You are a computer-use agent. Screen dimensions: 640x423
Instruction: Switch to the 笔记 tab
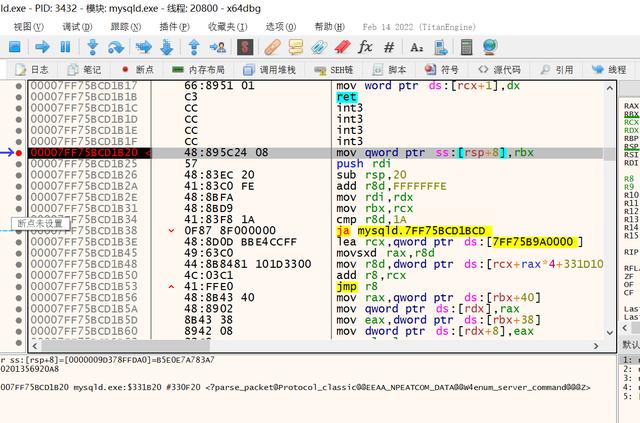pyautogui.click(x=84, y=70)
